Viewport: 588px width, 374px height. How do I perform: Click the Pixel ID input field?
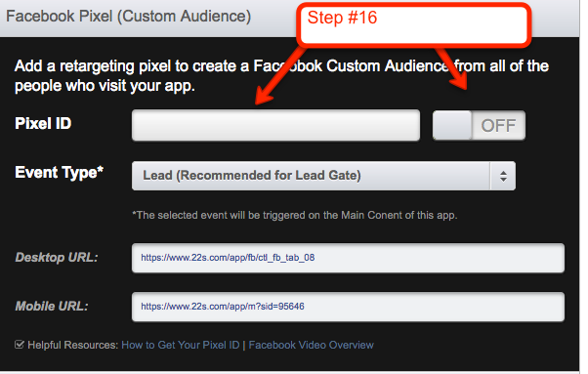[275, 125]
